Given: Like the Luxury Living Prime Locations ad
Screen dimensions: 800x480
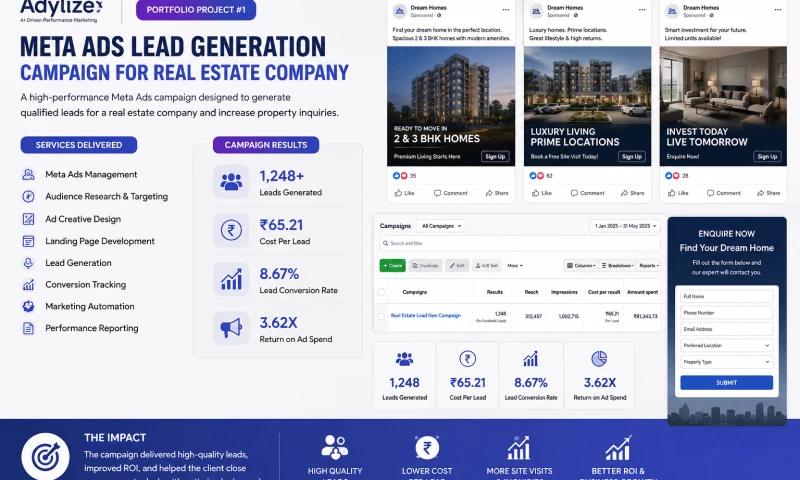Looking at the screenshot, I should tap(542, 193).
